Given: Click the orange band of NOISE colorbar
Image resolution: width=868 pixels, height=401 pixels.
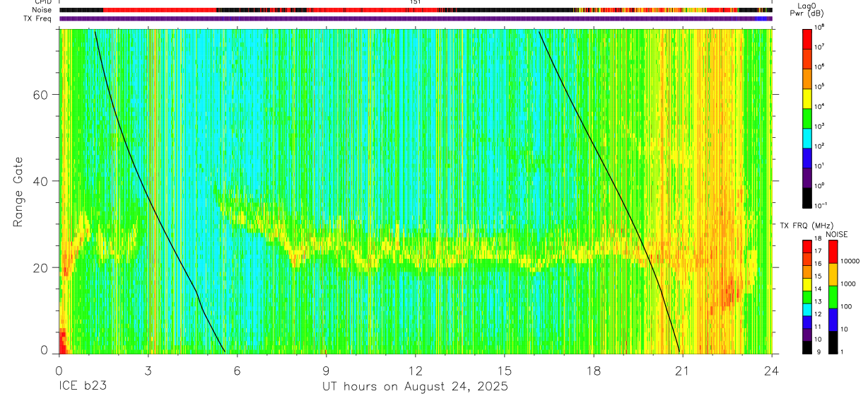Looking at the screenshot, I should pyautogui.click(x=833, y=274).
